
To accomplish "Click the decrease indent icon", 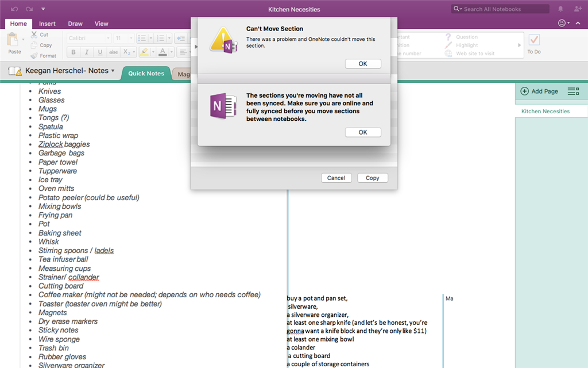I will [181, 38].
